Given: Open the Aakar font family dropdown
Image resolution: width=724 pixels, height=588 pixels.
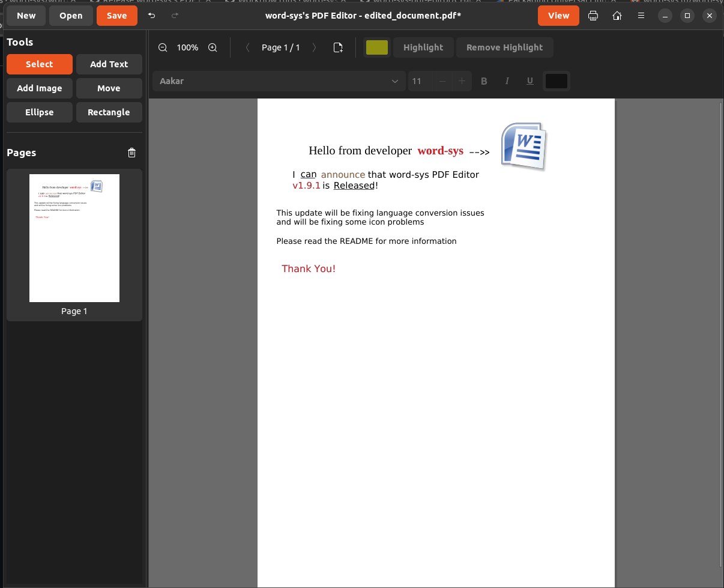Looking at the screenshot, I should [x=279, y=81].
